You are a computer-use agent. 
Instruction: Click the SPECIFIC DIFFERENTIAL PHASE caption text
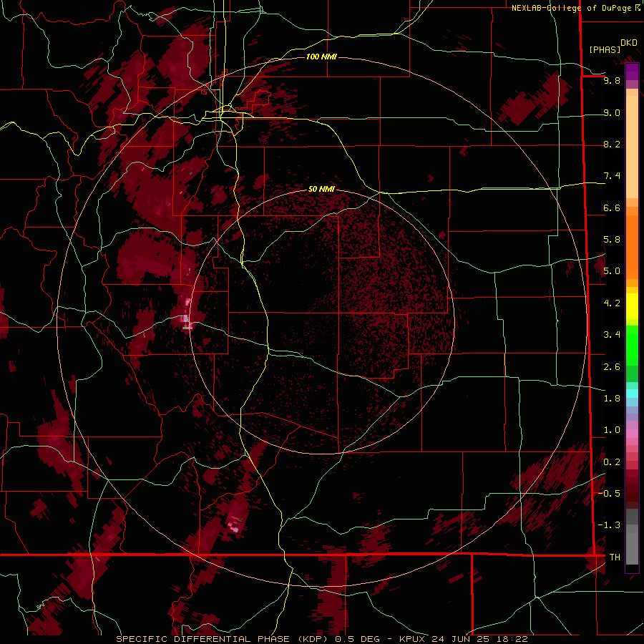[204, 639]
